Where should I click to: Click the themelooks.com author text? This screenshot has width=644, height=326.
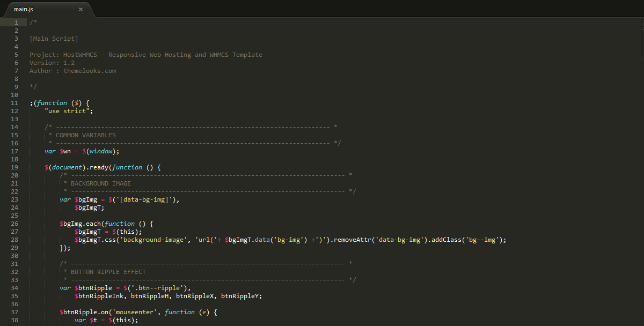coord(90,71)
